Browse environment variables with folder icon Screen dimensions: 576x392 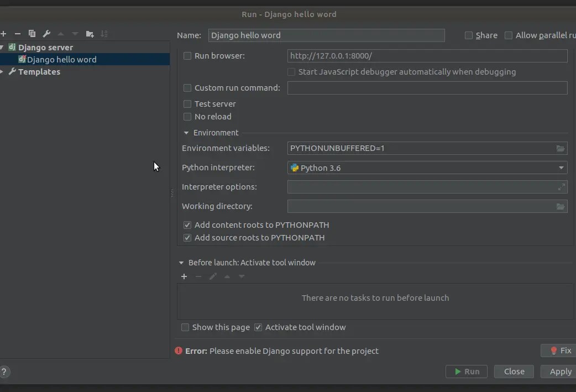click(x=560, y=148)
